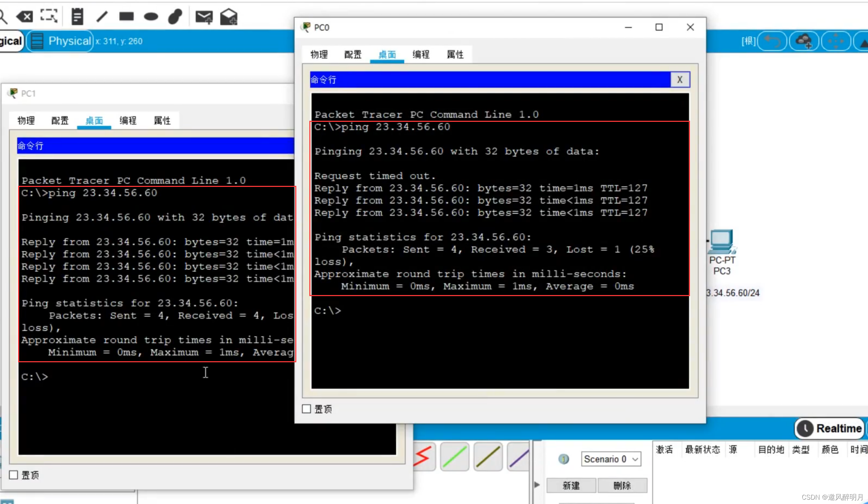Select the Draw Ellipse tool
Screen dimensions: 868x504
(151, 16)
